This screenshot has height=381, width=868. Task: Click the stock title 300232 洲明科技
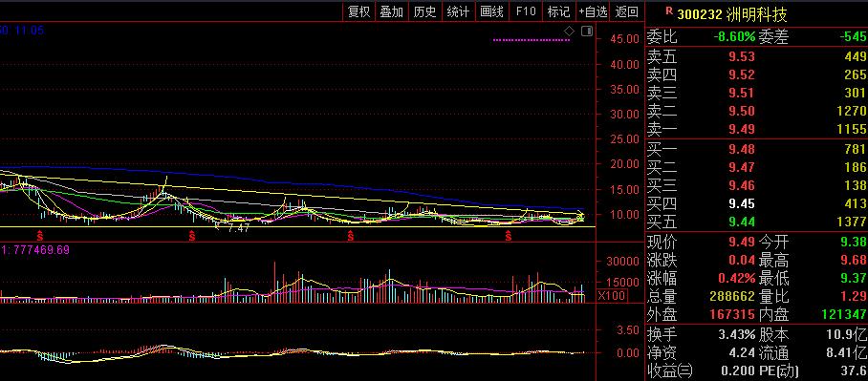click(732, 13)
